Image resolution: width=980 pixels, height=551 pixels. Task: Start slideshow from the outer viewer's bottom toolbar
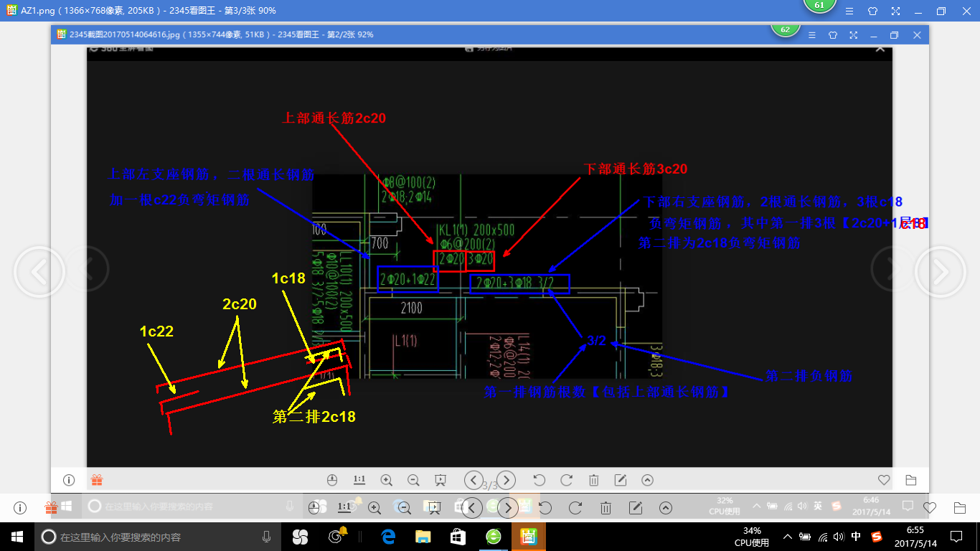click(434, 507)
